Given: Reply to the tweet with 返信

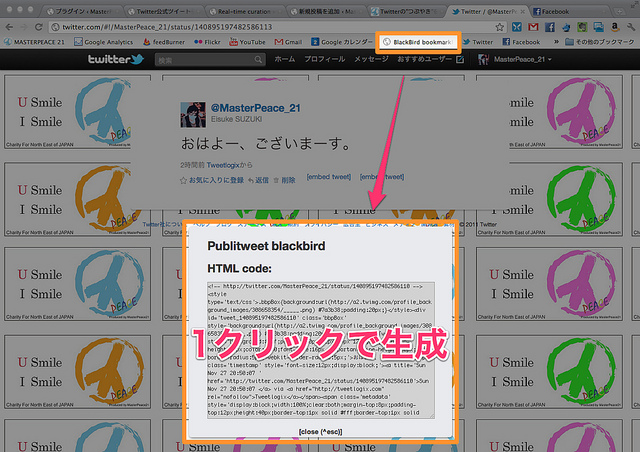Looking at the screenshot, I should tap(258, 180).
